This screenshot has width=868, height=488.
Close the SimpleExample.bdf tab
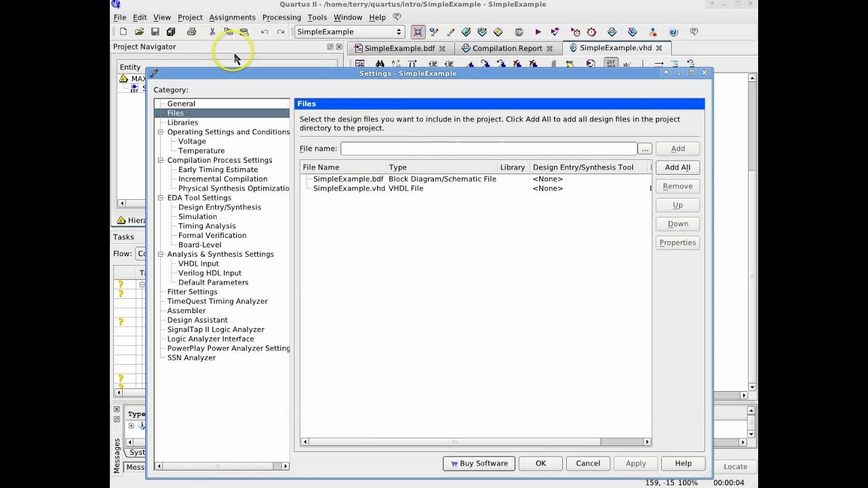442,49
